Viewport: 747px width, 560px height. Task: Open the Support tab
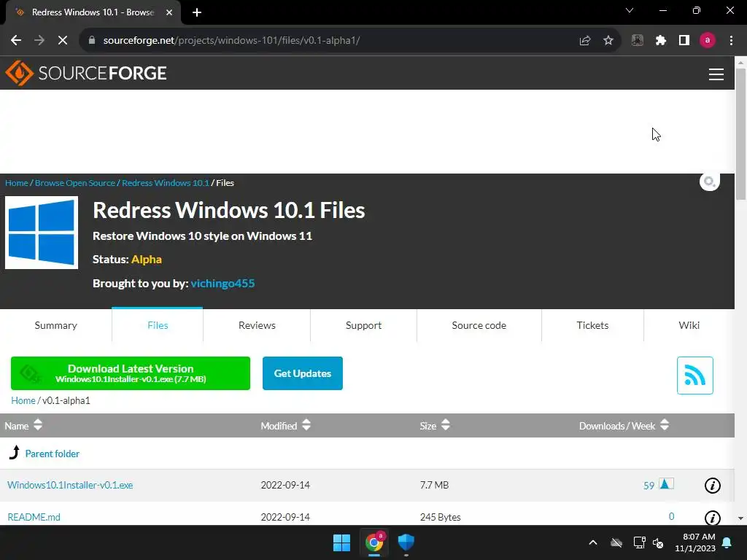[x=363, y=325]
